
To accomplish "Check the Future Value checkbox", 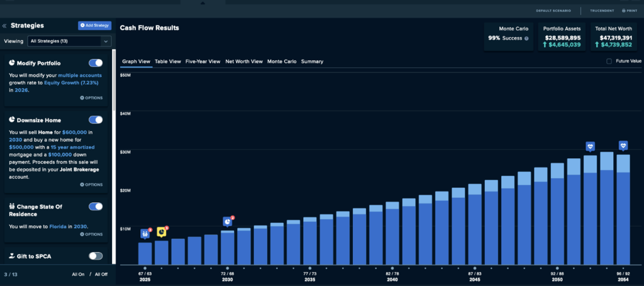I will click(x=609, y=61).
